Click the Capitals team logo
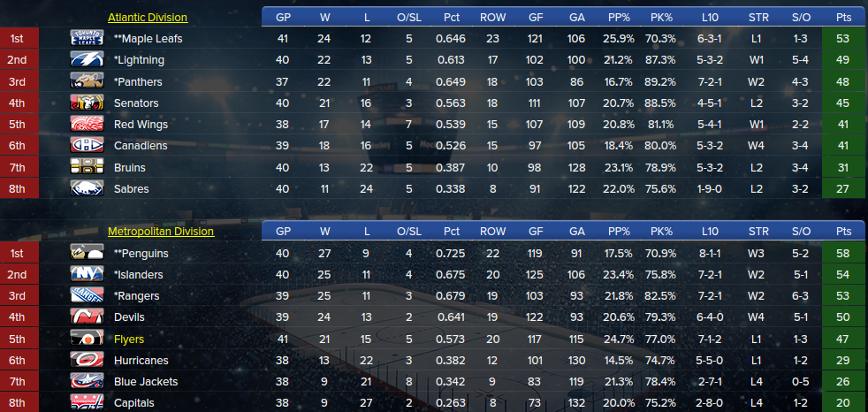 tap(87, 403)
